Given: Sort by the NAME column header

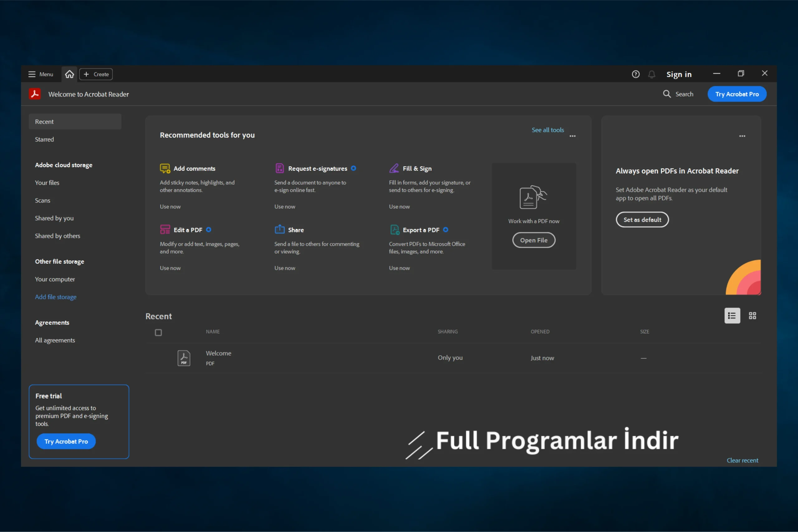Looking at the screenshot, I should pos(213,332).
